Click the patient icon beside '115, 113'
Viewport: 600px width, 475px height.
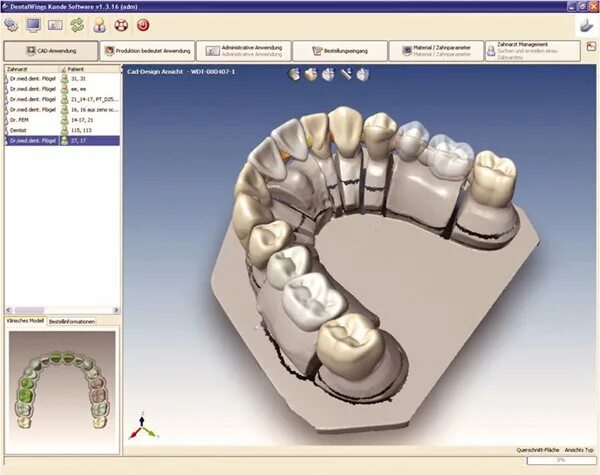(x=65, y=130)
